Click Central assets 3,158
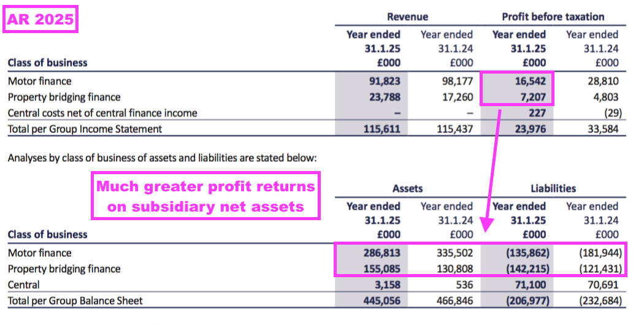Screen dimensions: 644x325 point(388,285)
